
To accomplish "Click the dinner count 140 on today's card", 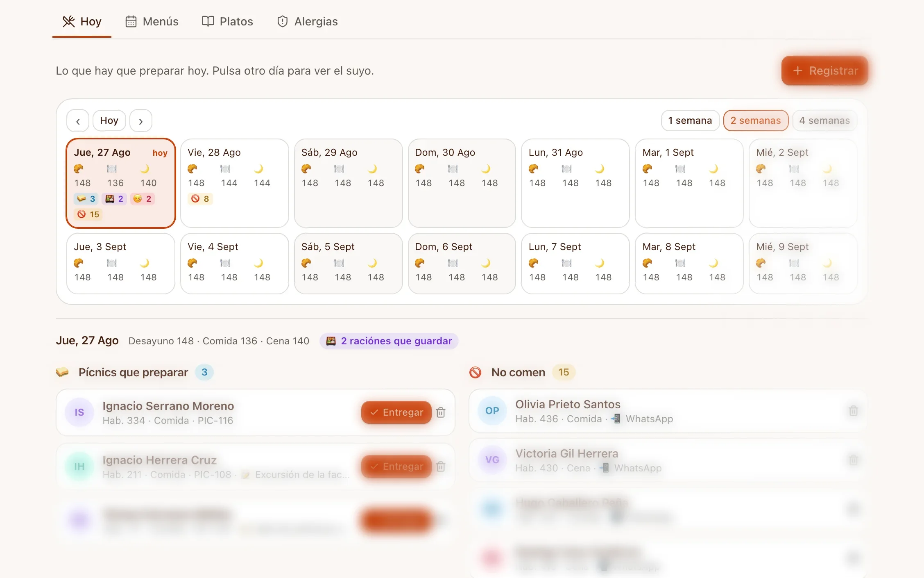I will coord(148,183).
